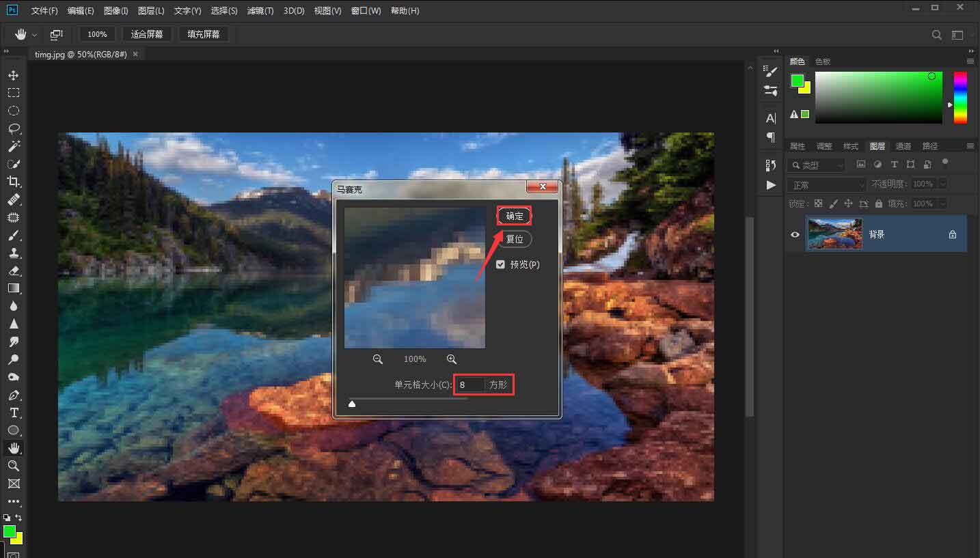Click the rainbow hue slider strip
Image resolution: width=980 pixels, height=558 pixels.
tap(960, 97)
